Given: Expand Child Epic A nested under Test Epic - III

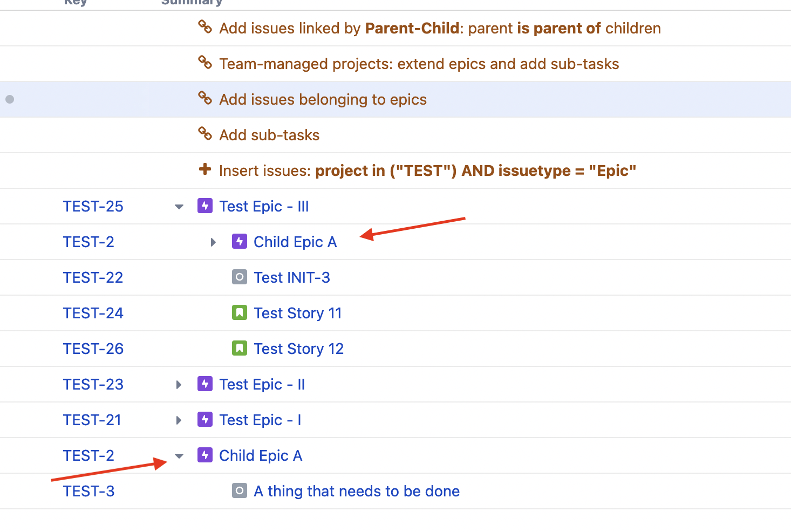Looking at the screenshot, I should tap(214, 242).
